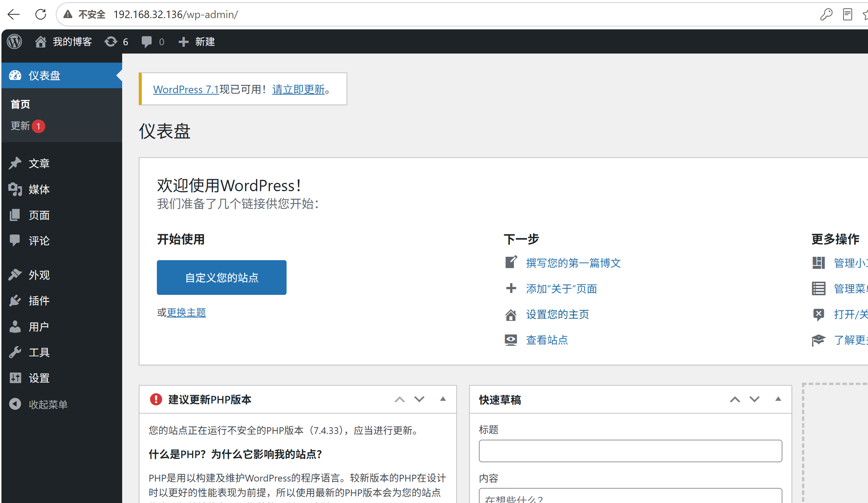Click the pencil icon beside 撰写您的第一篇博文
Image resolution: width=868 pixels, height=503 pixels.
tap(511, 262)
